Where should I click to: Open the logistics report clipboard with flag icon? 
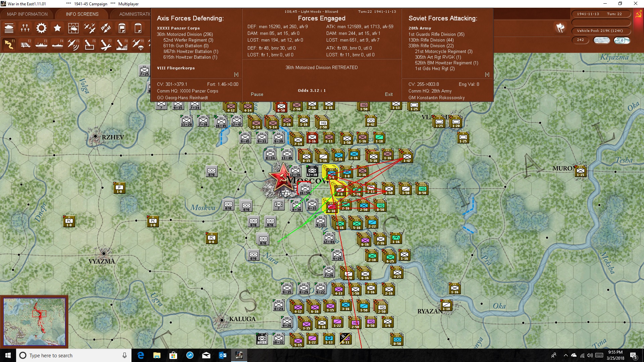tap(122, 28)
